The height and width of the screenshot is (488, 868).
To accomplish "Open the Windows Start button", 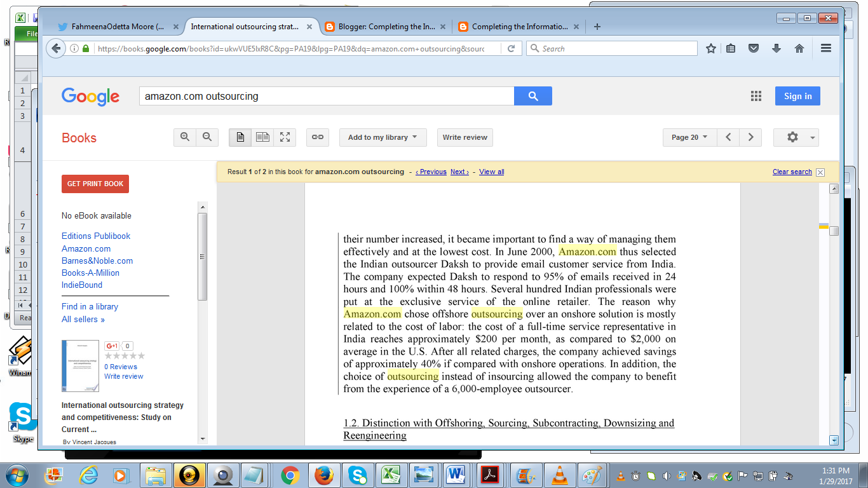I will (15, 475).
